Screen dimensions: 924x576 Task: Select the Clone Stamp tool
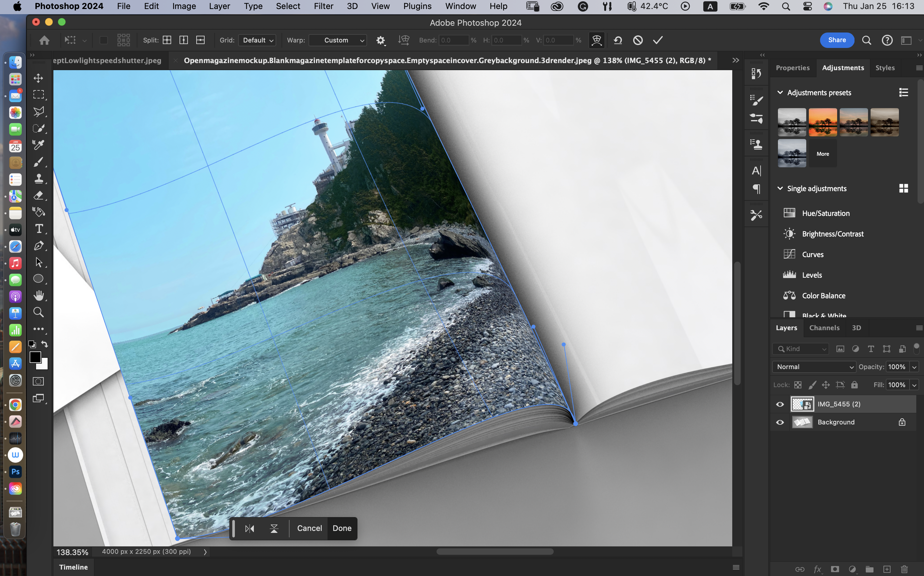click(39, 178)
